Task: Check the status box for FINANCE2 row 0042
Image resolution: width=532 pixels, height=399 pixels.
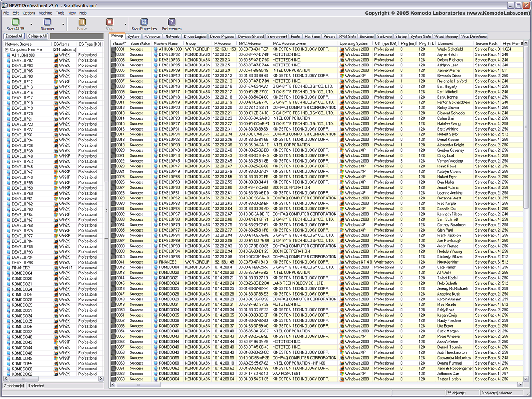Action: coord(113,262)
